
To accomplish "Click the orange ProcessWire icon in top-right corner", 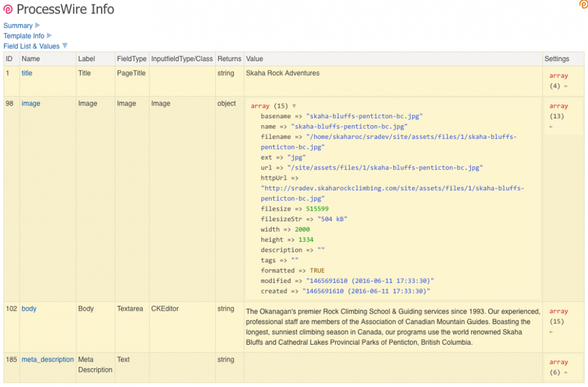I will click(x=583, y=5).
